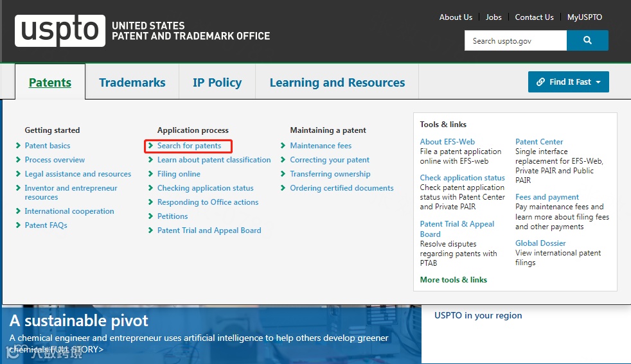The width and height of the screenshot is (631, 364).
Task: Click the arrow beside Correcting your patent
Action: tap(283, 160)
